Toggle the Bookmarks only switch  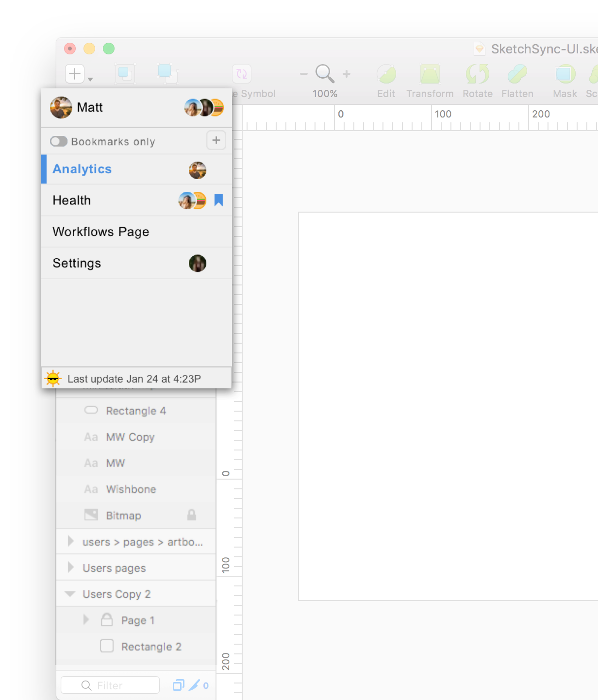pos(59,141)
